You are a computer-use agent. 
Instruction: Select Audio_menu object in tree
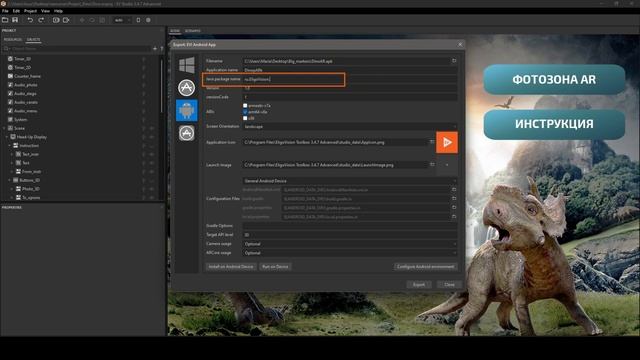click(x=25, y=111)
